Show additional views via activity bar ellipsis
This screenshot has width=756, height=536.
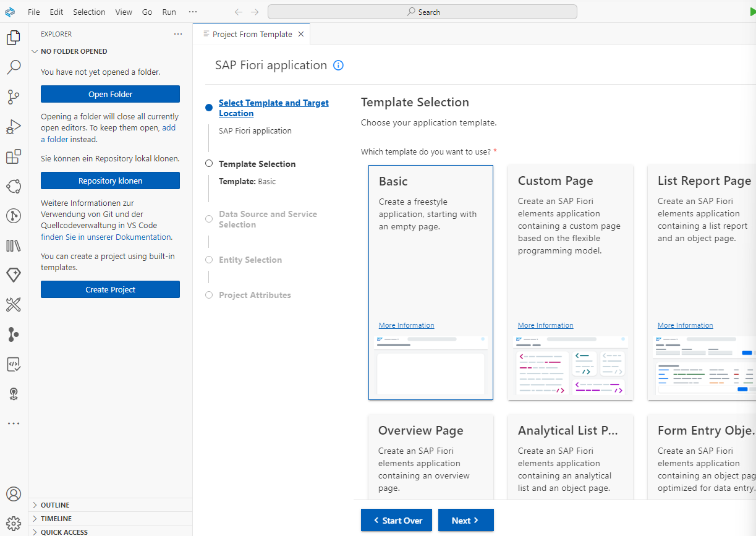pyautogui.click(x=13, y=423)
